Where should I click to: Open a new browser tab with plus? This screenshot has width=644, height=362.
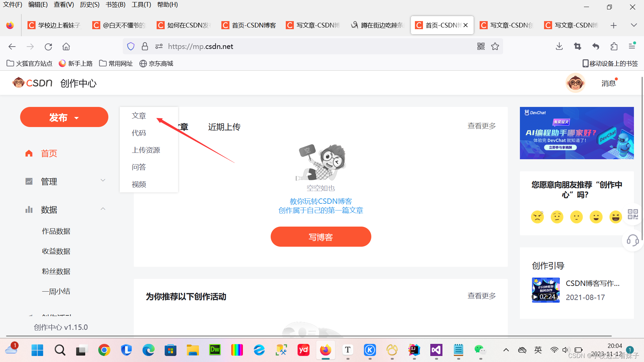pyautogui.click(x=613, y=25)
